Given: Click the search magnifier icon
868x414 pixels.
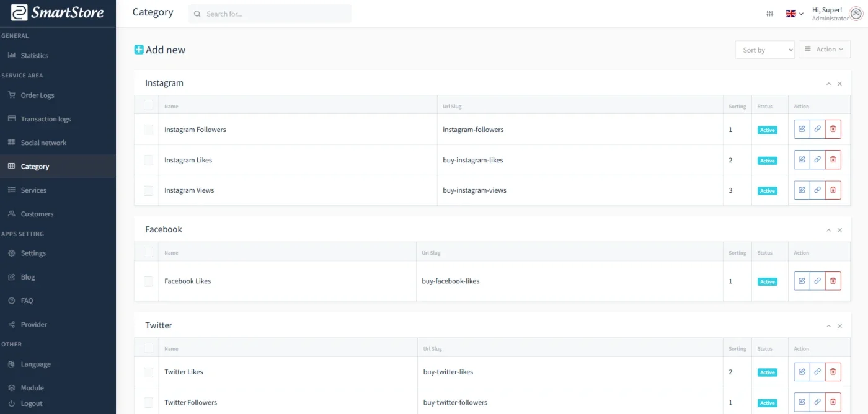Looking at the screenshot, I should [197, 14].
